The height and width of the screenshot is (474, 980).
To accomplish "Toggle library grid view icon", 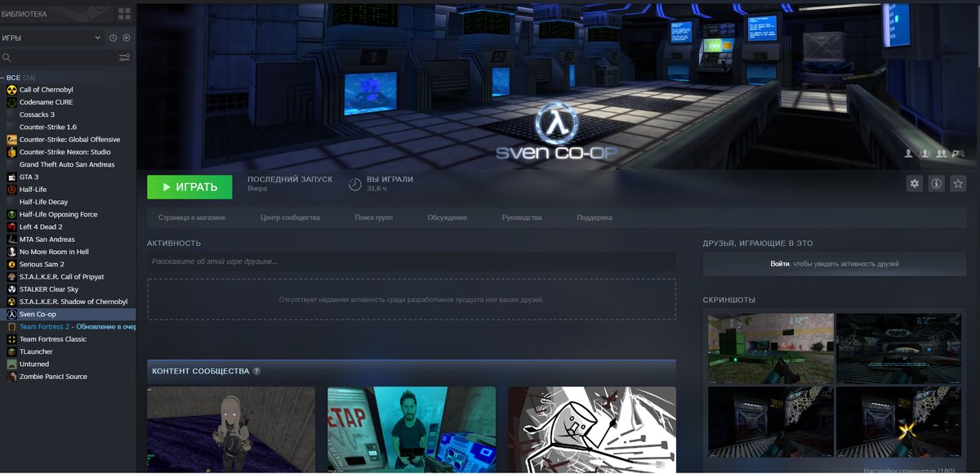I will click(124, 14).
